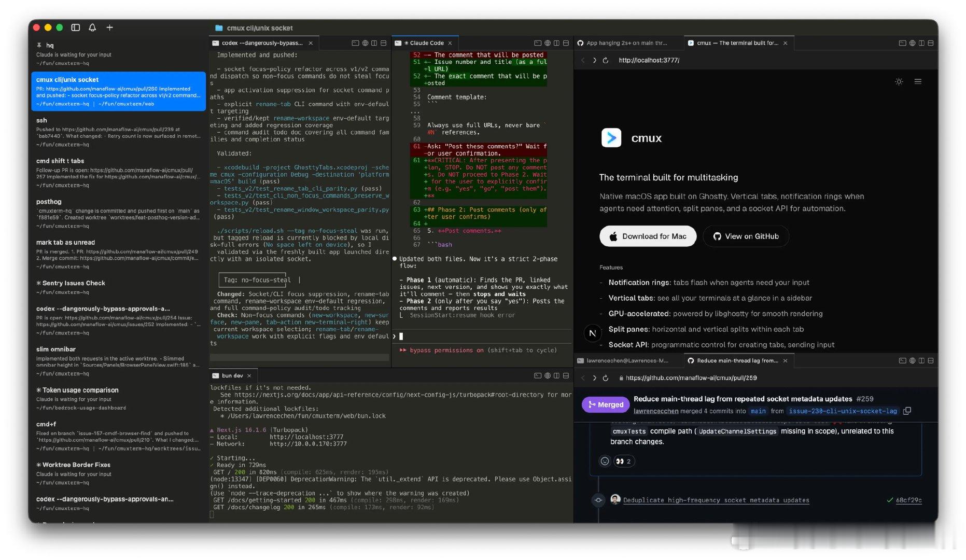Open new browser globe icon in localhost browser pane
Image resolution: width=966 pixels, height=560 pixels.
click(x=912, y=43)
